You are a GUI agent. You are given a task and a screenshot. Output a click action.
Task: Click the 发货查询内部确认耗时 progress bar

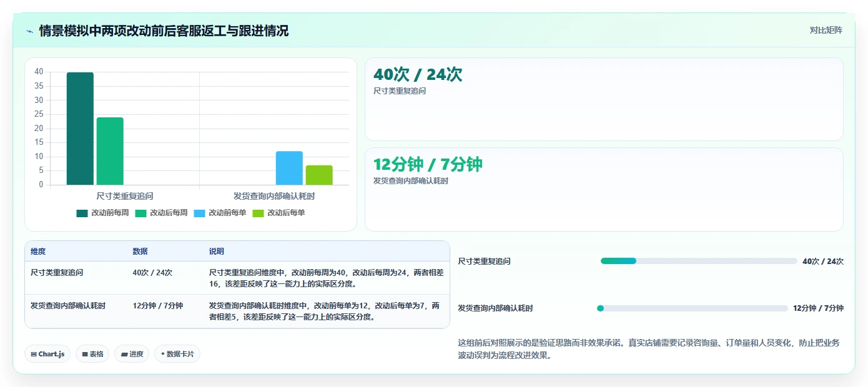pos(693,308)
